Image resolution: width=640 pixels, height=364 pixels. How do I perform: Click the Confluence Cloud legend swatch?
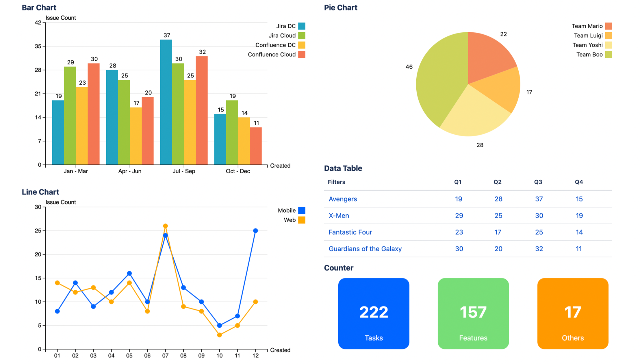tap(302, 55)
